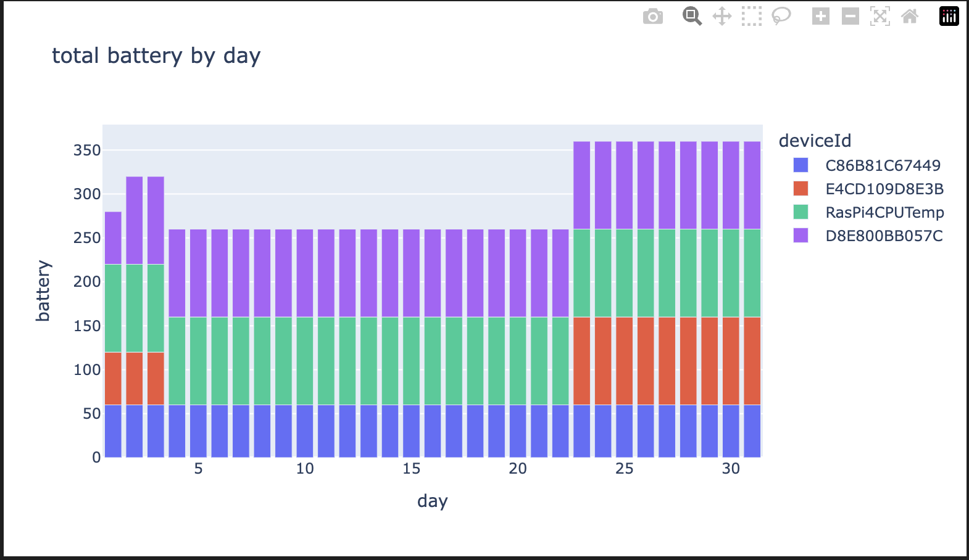969x560 pixels.
Task: Select the Pan tool in the modebar
Action: point(722,17)
